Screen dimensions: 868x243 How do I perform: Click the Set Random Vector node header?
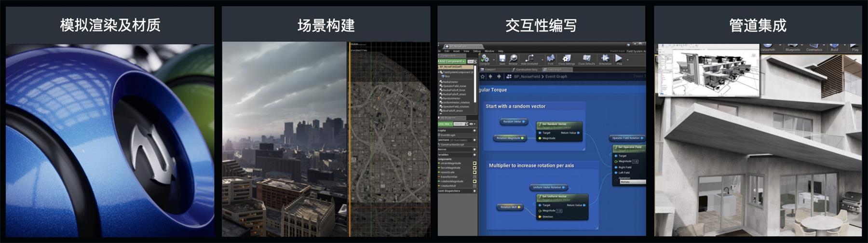click(559, 125)
